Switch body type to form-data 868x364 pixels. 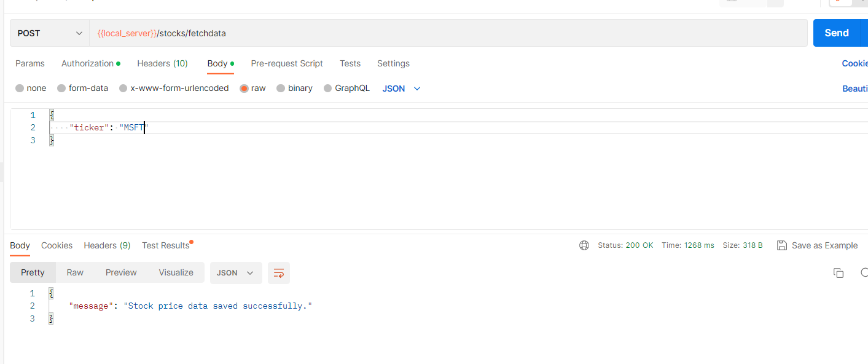[82, 88]
